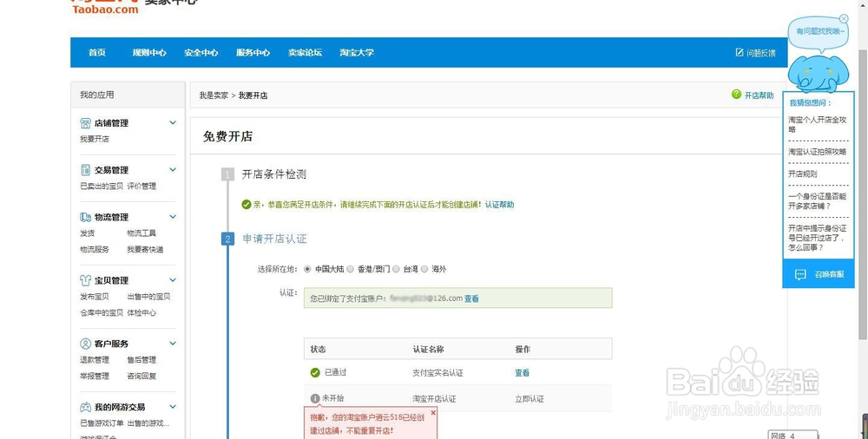Click the online game trade (我的网游交易) gamepad icon
Screen dimensions: 868x439
click(85, 407)
